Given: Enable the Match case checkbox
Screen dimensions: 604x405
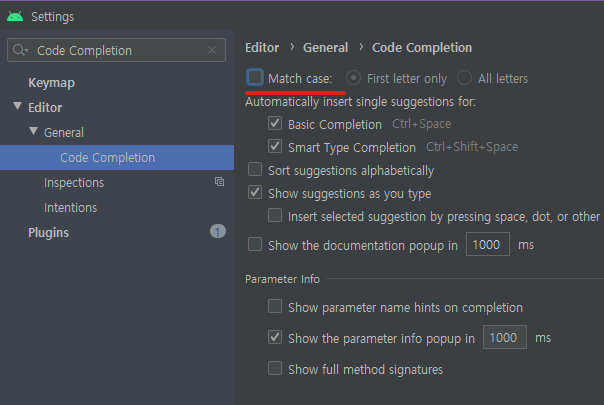Looking at the screenshot, I should pos(255,77).
